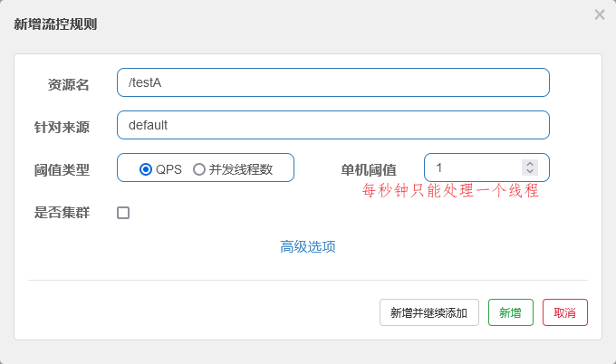
Task: Click the 资源名 label
Action: 68,84
